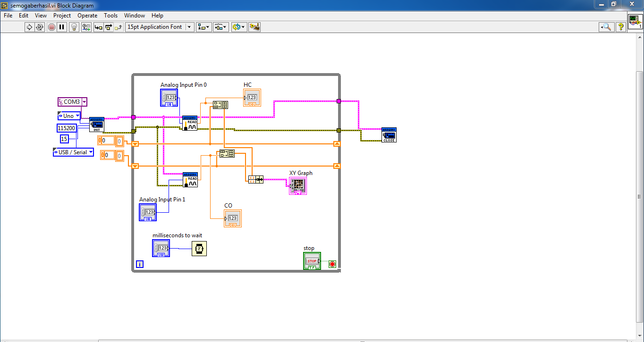This screenshot has width=644, height=342.
Task: Click the Analog Input Pin 0 label
Action: (x=184, y=85)
